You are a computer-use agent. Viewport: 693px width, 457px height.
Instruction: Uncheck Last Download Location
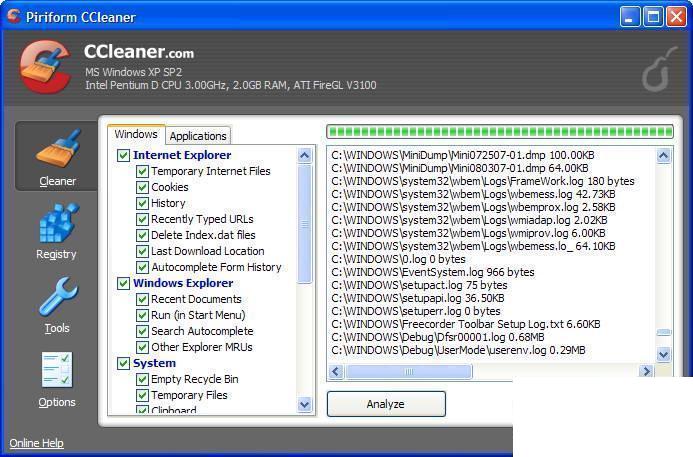pyautogui.click(x=142, y=251)
